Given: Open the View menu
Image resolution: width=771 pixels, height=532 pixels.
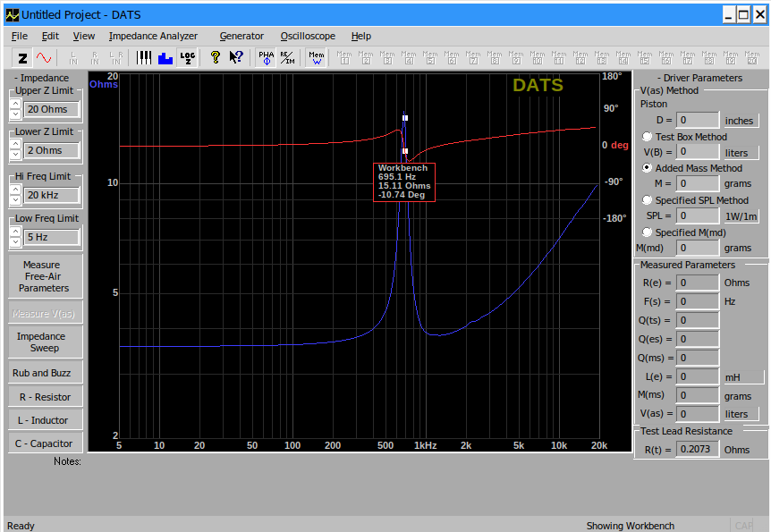Looking at the screenshot, I should [x=83, y=36].
